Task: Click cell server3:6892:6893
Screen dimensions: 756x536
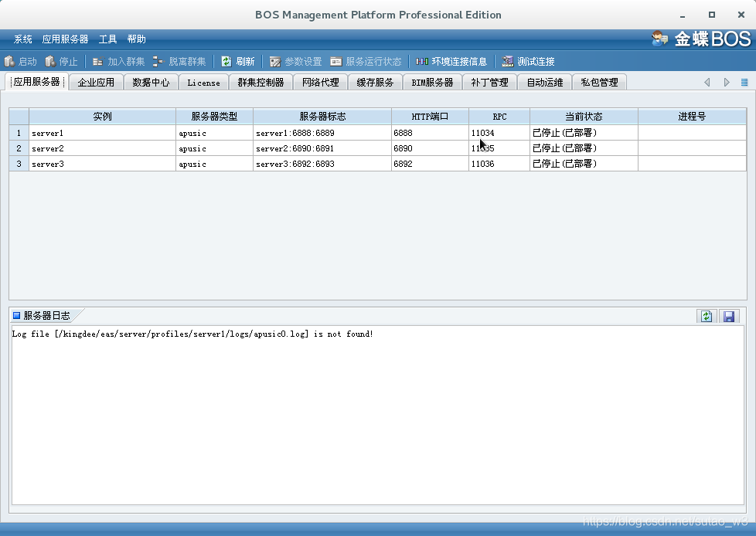Action: click(x=322, y=164)
